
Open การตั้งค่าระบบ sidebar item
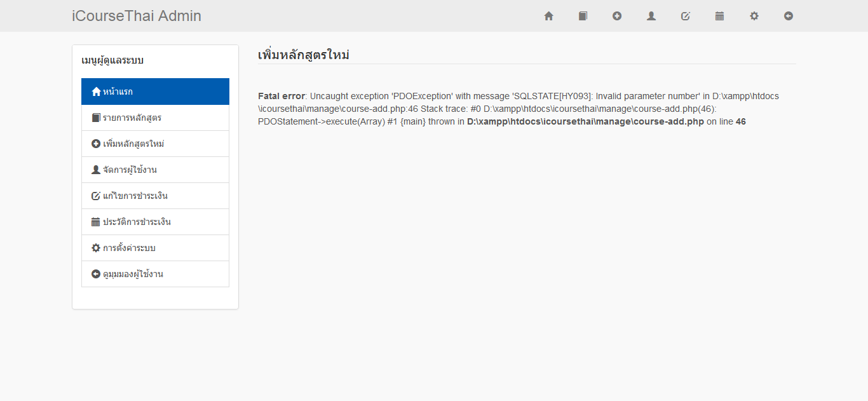(x=155, y=248)
